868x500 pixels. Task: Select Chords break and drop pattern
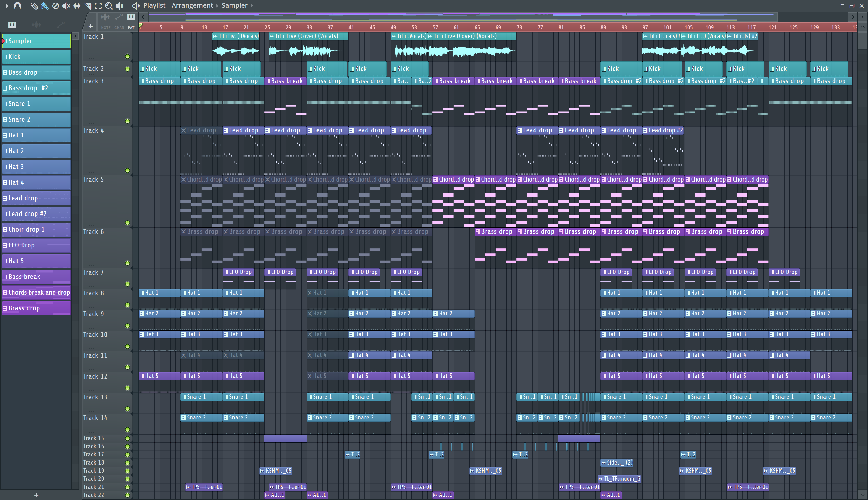36,293
